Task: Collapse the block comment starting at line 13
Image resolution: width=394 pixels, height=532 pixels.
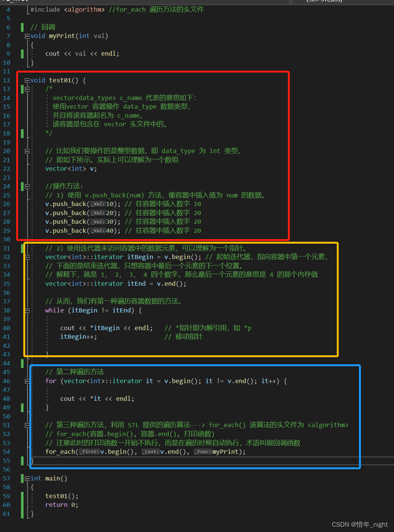Action: click(27, 89)
